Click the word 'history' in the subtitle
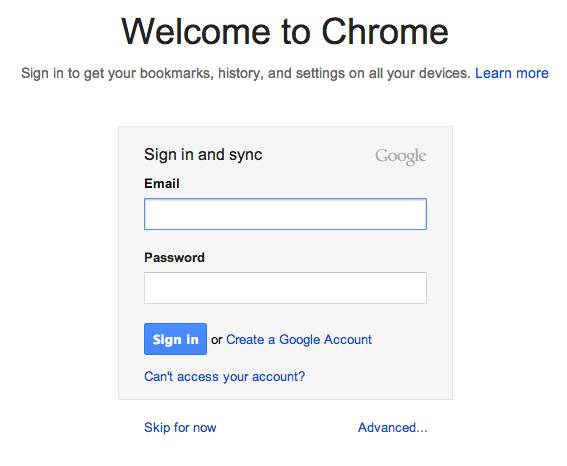 click(240, 73)
